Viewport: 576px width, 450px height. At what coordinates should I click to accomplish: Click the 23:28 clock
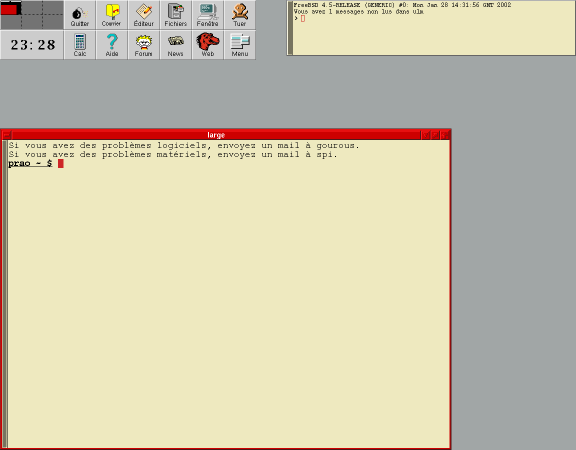(x=32, y=45)
